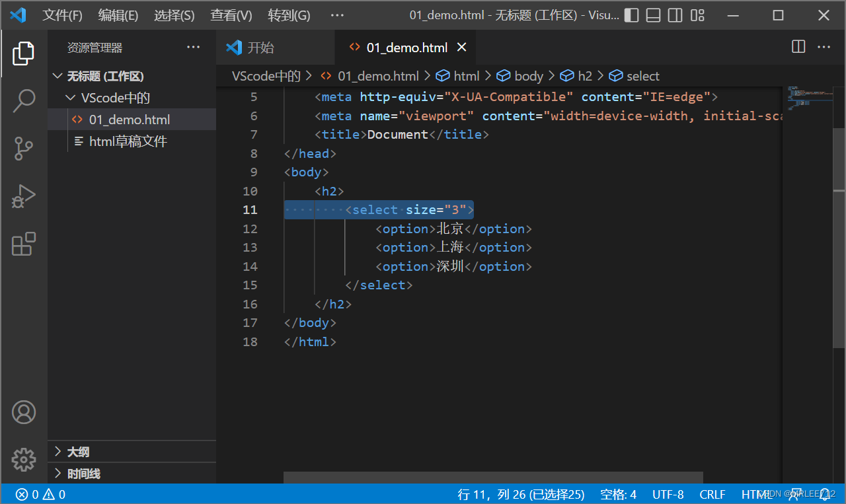Open the 文件(F) menu
This screenshot has width=846, height=504.
pos(63,15)
